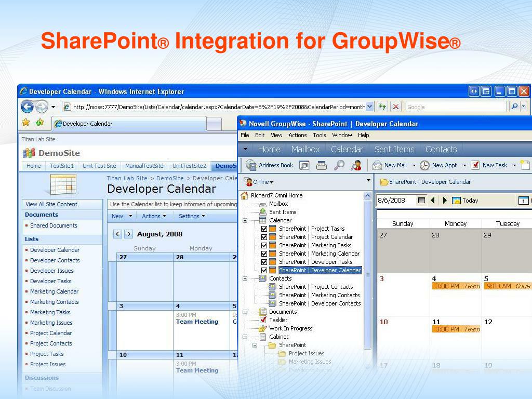Click the Proxy user icon in GroupWise toolbar
The image size is (532, 399).
pos(356,165)
